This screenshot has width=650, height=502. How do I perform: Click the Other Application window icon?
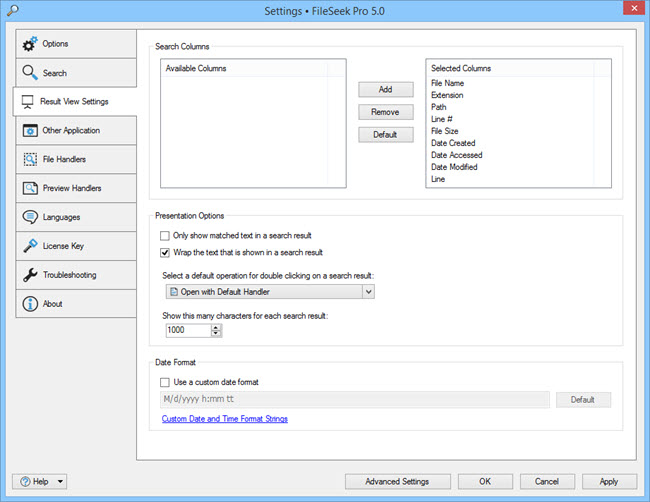[x=30, y=131]
